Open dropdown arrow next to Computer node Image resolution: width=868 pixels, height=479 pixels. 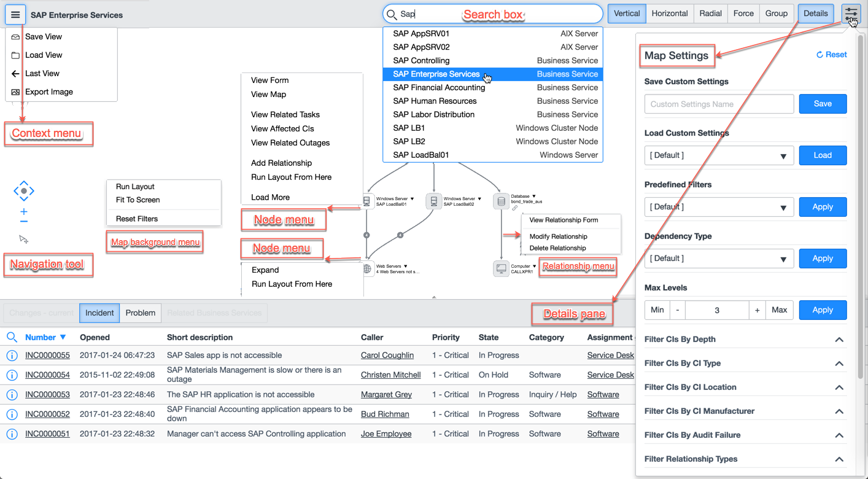point(535,266)
